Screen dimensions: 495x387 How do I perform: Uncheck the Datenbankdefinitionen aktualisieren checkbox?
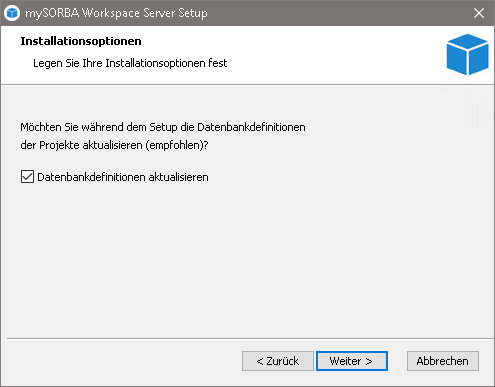tap(27, 177)
